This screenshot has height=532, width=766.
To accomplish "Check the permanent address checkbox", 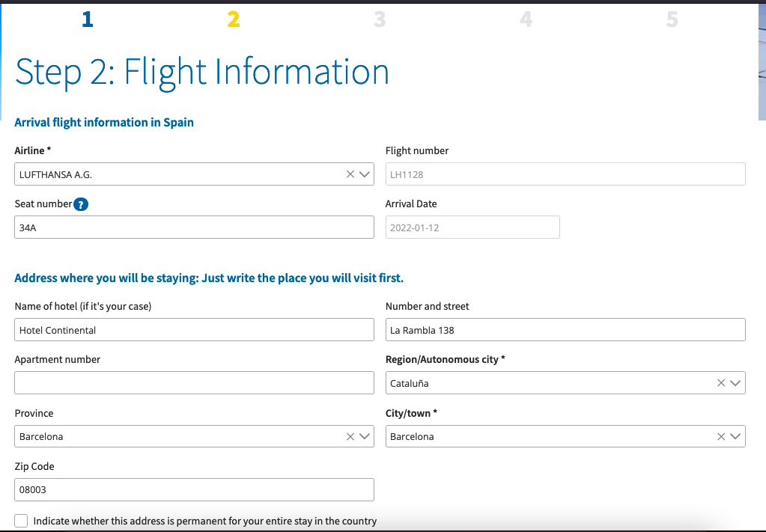I will coord(21,521).
